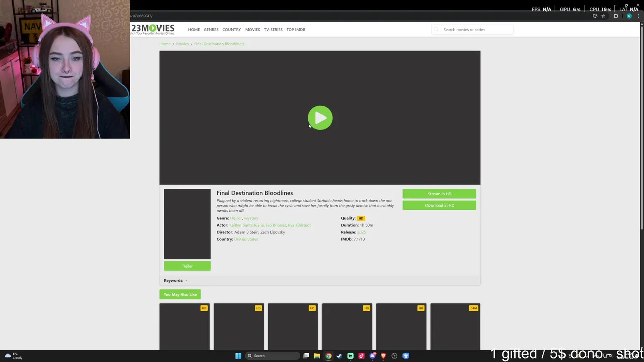644x362 pixels.
Task: Click the release year link
Action: point(361,232)
